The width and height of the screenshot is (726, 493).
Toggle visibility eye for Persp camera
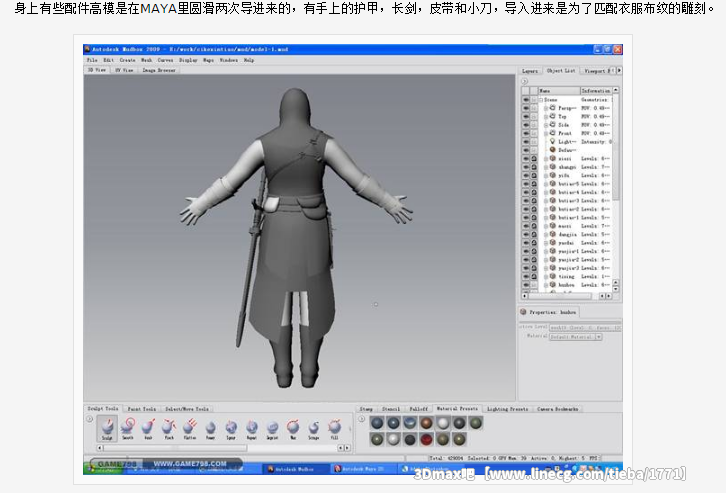coord(526,108)
